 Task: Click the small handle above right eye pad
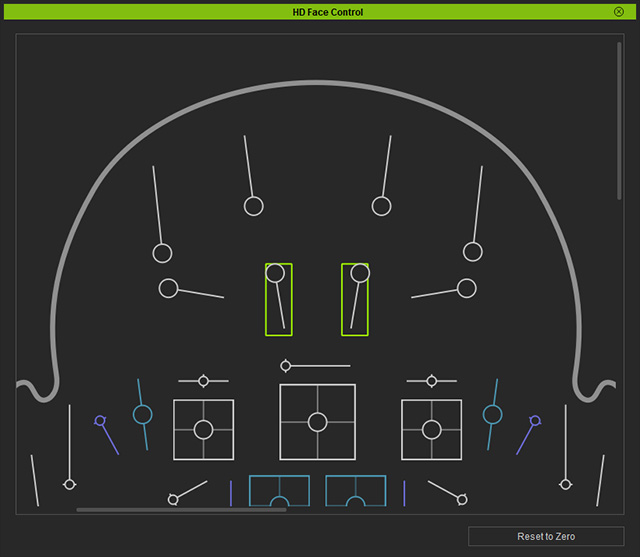click(x=431, y=381)
